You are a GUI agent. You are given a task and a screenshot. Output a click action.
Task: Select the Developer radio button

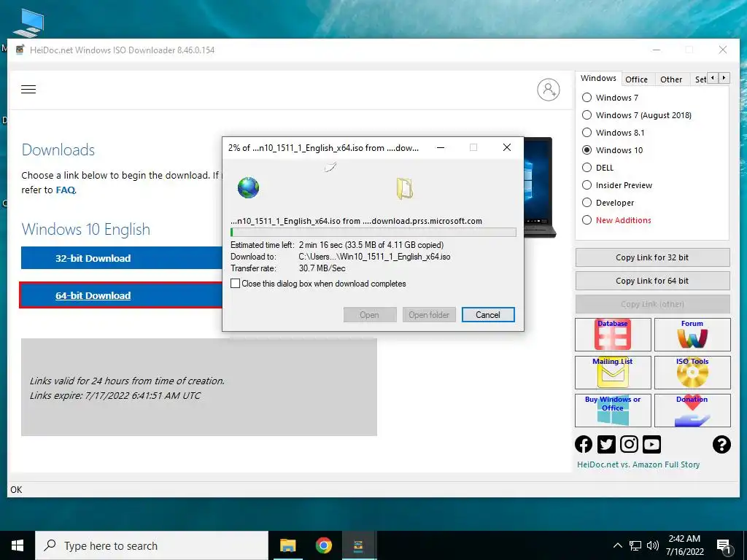pos(587,203)
